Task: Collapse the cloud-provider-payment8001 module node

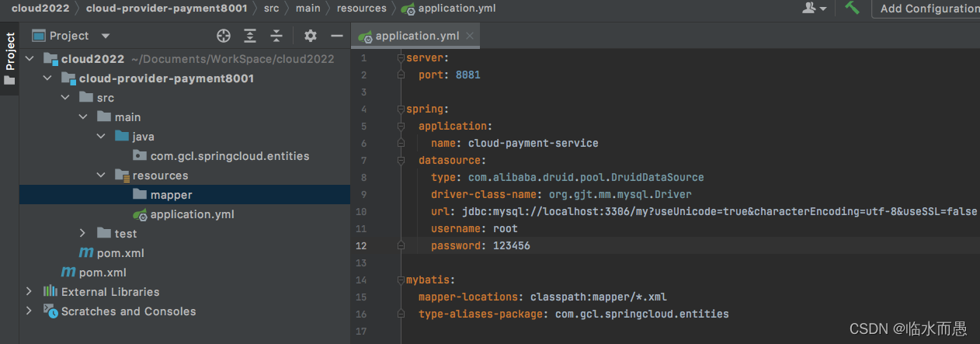Action: pyautogui.click(x=47, y=78)
